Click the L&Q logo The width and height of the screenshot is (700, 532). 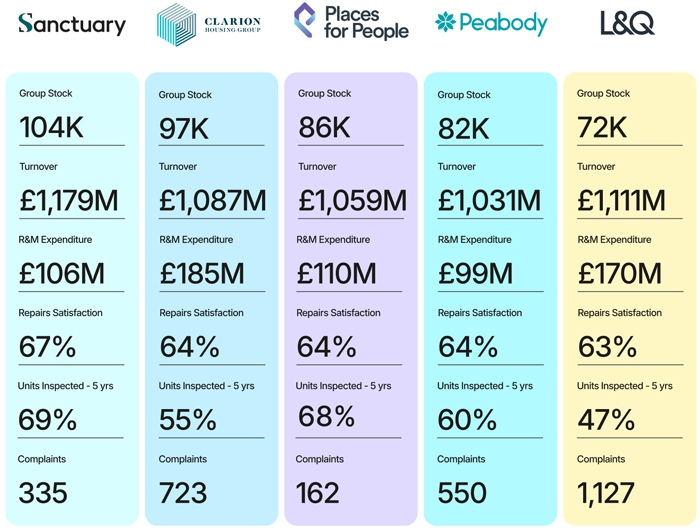(x=627, y=23)
